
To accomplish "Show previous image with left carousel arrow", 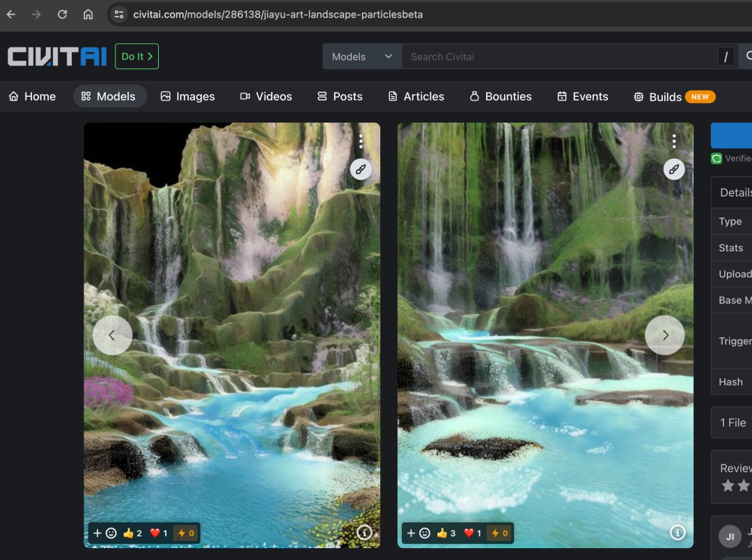I will (112, 335).
